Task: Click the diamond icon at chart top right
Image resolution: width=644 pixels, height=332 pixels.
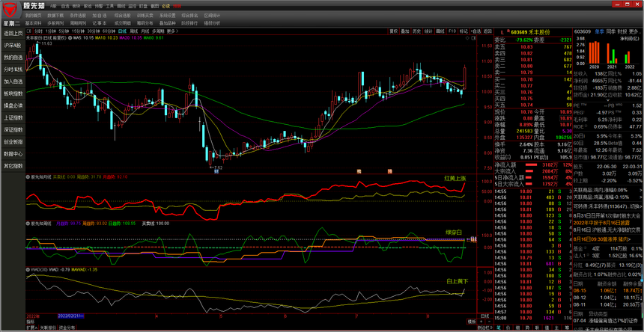Action: [467, 37]
